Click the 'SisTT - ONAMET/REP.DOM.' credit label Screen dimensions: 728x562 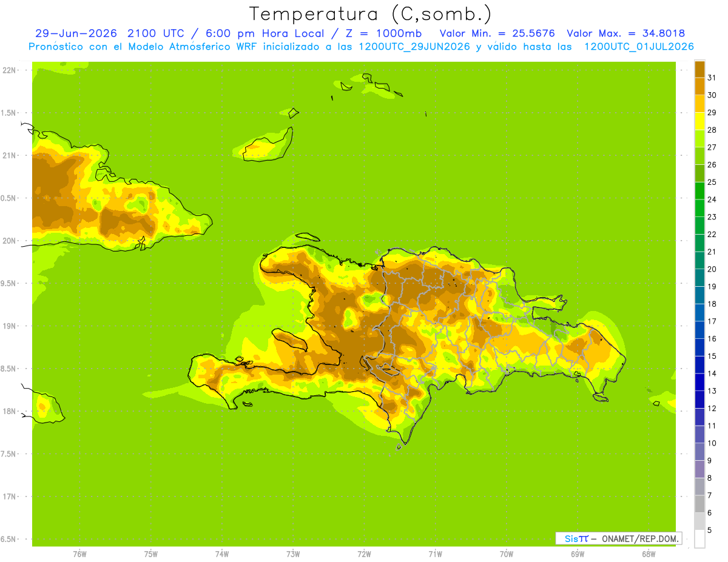tap(618, 538)
